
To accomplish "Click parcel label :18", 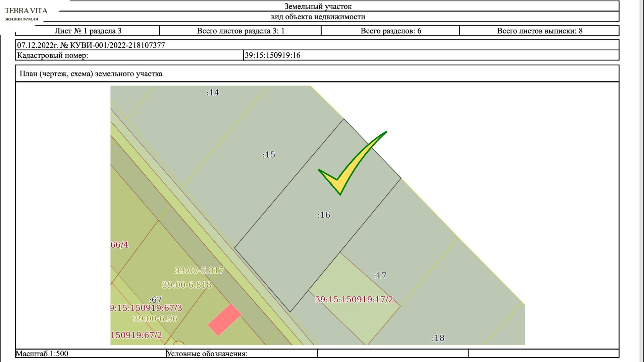I will point(438,338).
